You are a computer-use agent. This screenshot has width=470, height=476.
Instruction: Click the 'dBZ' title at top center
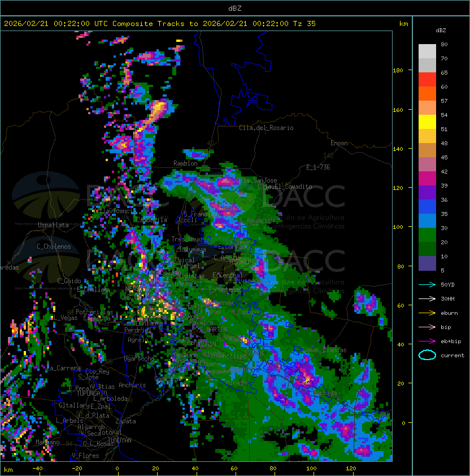click(x=235, y=8)
